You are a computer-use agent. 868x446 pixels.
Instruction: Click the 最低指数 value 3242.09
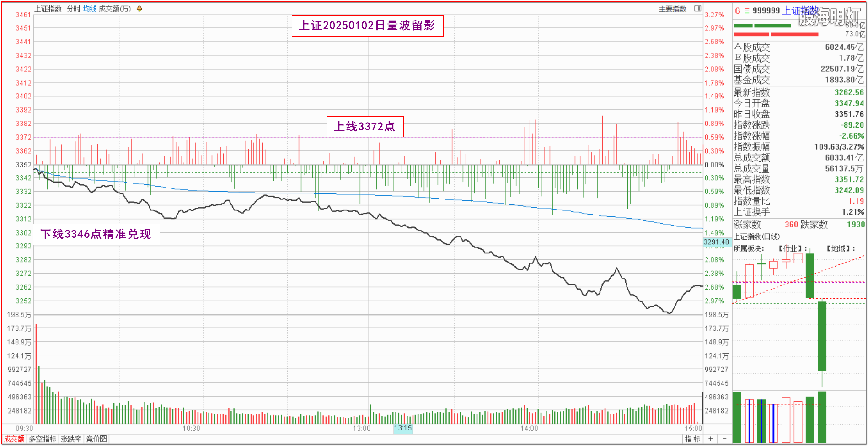(x=849, y=190)
